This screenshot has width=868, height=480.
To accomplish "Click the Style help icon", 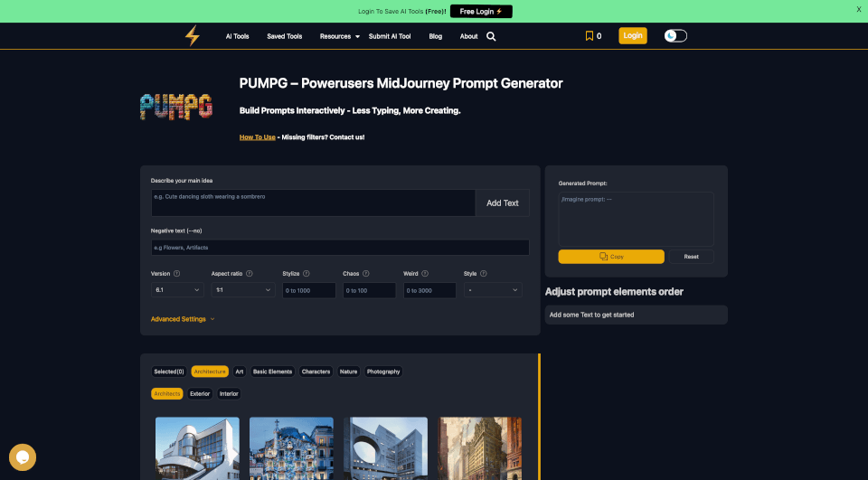I will [x=483, y=274].
